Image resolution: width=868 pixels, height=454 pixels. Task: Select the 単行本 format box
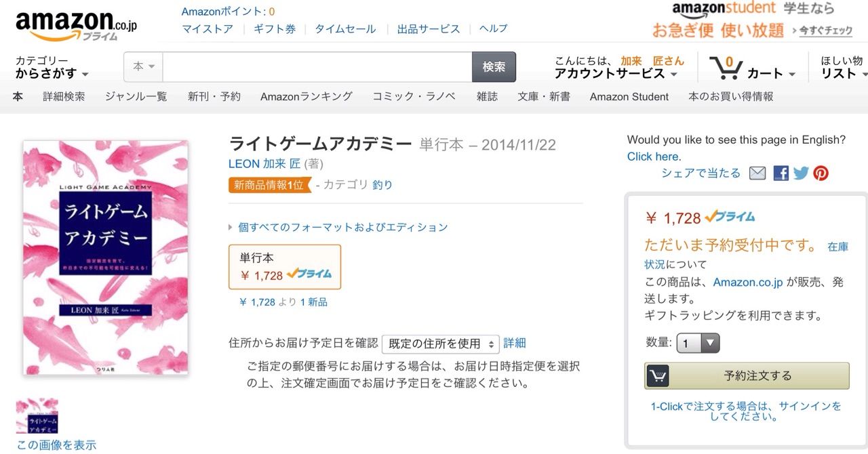(285, 266)
